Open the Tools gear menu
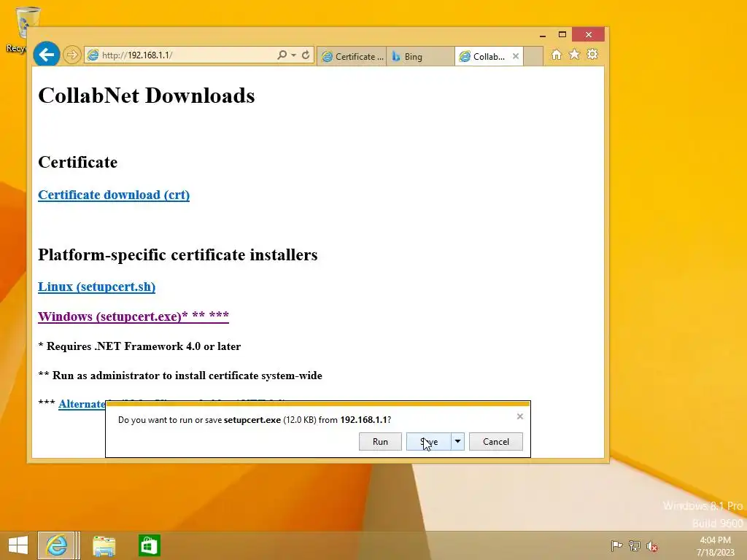The height and width of the screenshot is (560, 747). pos(592,54)
